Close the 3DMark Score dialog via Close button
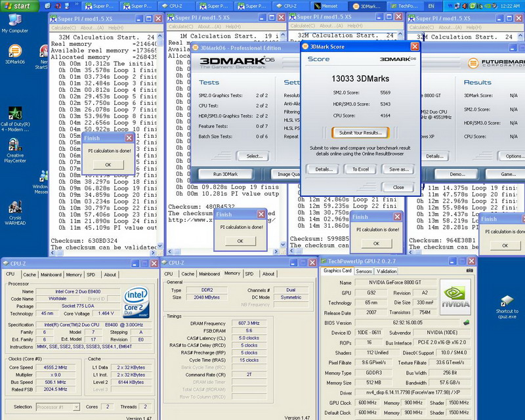The height and width of the screenshot is (420, 525). (398, 187)
